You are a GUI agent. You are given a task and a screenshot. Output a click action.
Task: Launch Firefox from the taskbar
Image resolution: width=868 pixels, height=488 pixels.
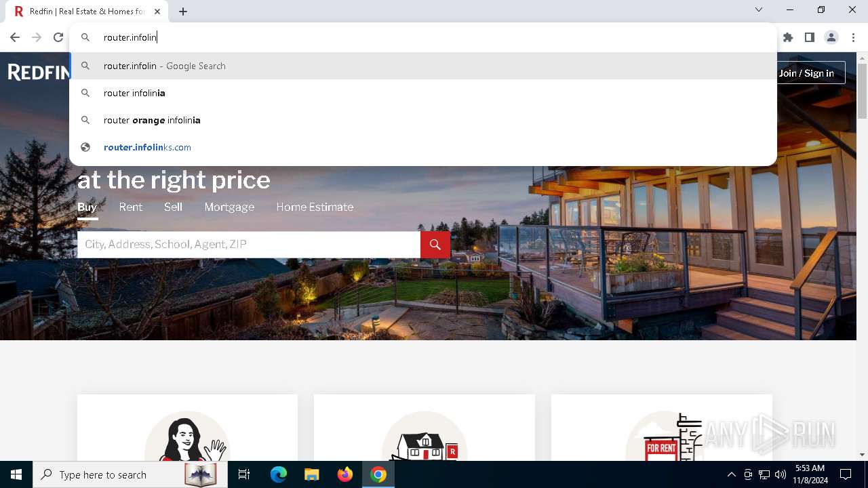click(345, 474)
